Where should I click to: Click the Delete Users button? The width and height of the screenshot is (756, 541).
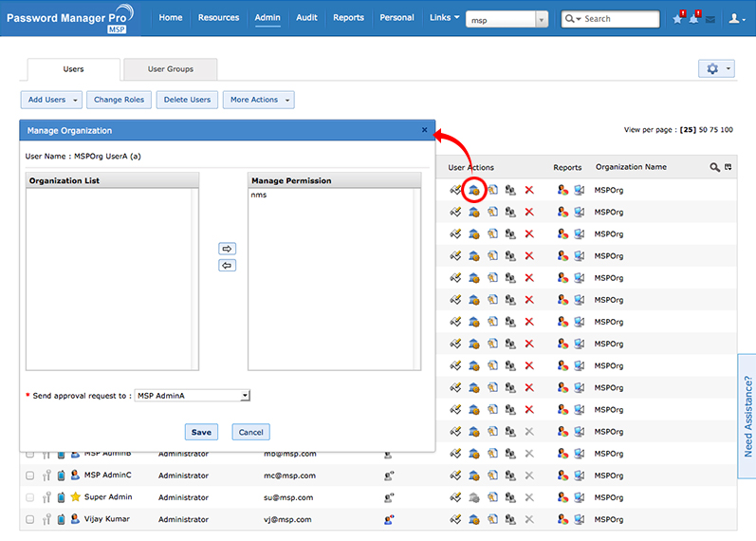click(187, 100)
